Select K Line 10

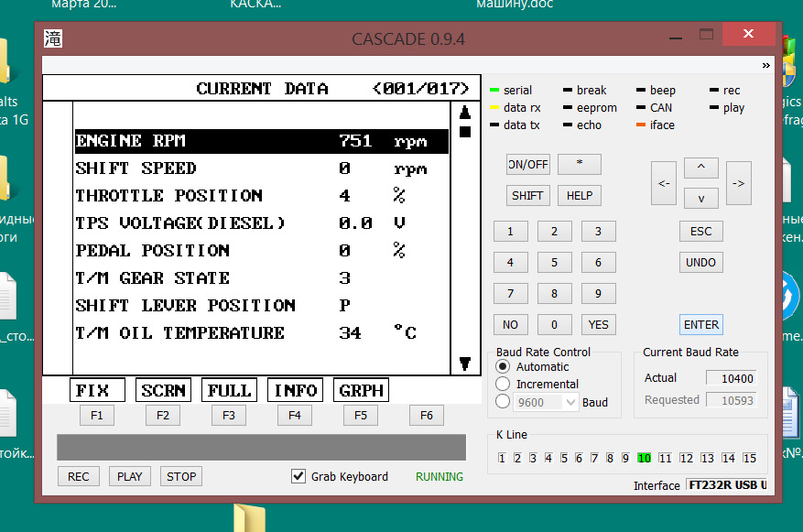[645, 458]
